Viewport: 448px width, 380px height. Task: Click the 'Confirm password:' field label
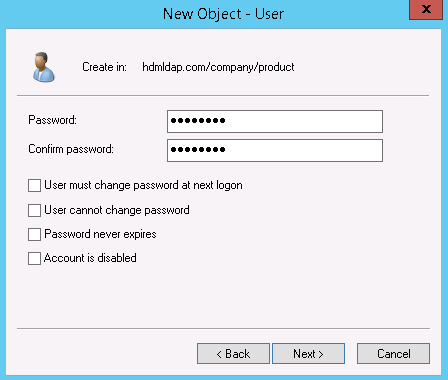pos(71,149)
